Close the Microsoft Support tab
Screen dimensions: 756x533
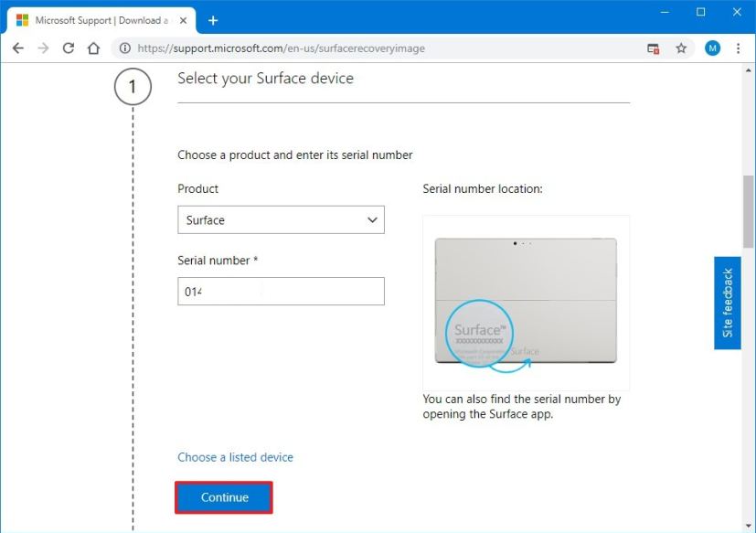click(183, 21)
